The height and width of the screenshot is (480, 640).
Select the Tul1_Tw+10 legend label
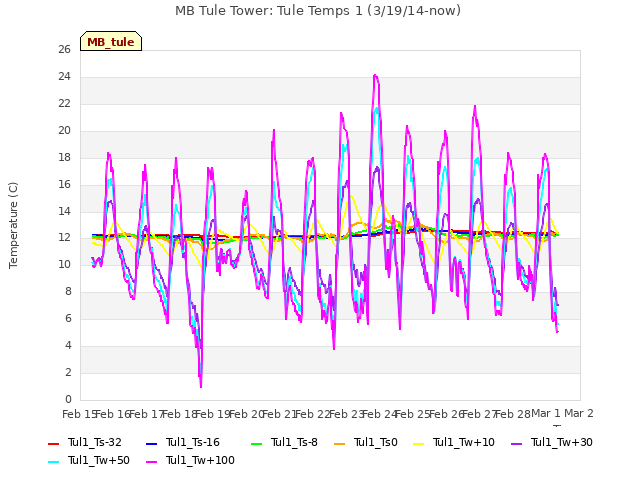click(x=464, y=442)
